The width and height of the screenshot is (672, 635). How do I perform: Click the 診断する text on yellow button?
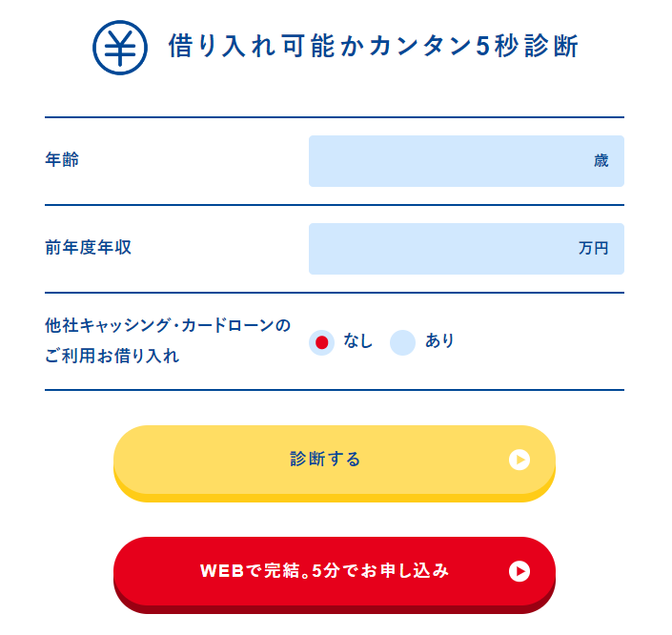325,460
